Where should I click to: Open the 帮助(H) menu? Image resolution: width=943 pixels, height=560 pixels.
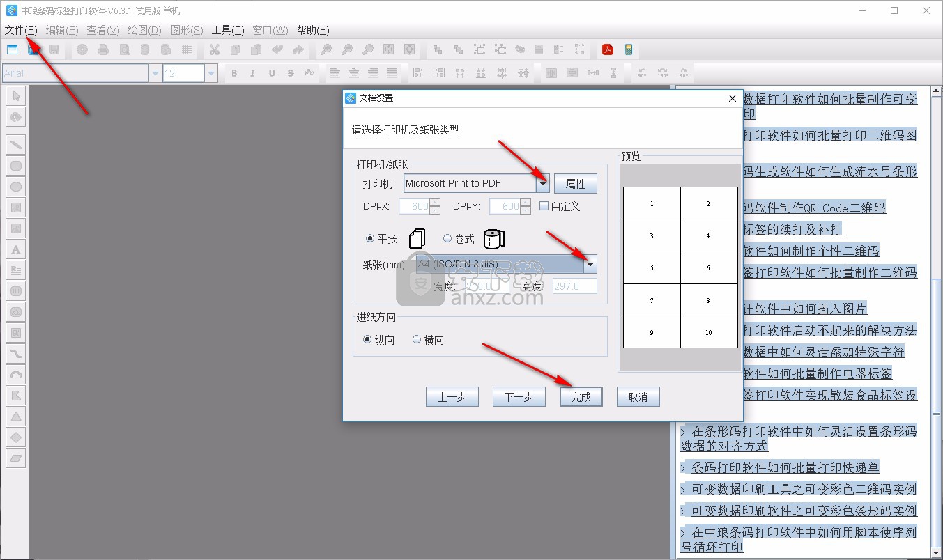(313, 30)
